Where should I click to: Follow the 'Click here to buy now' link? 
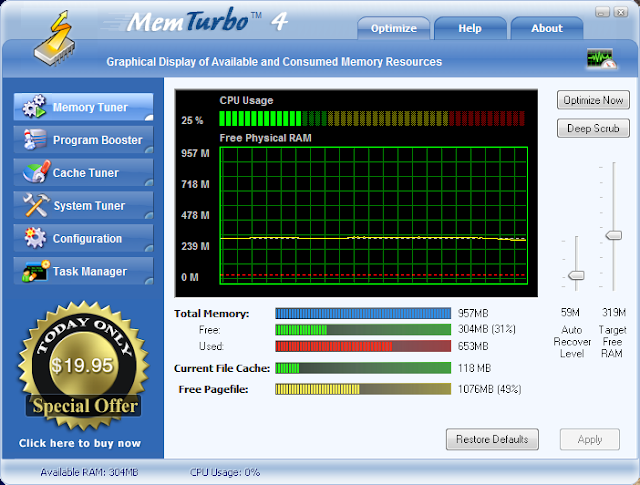(x=80, y=443)
